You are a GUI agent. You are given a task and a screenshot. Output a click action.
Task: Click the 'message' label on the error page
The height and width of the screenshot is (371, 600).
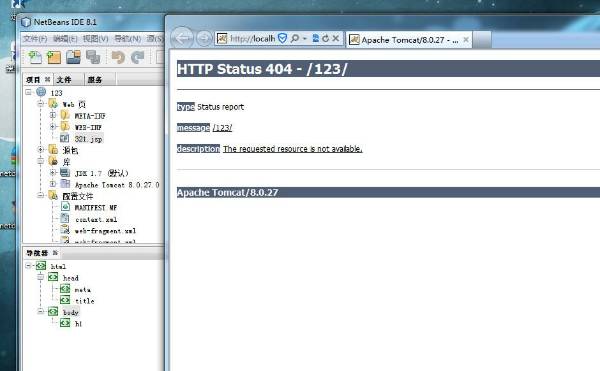[193, 127]
